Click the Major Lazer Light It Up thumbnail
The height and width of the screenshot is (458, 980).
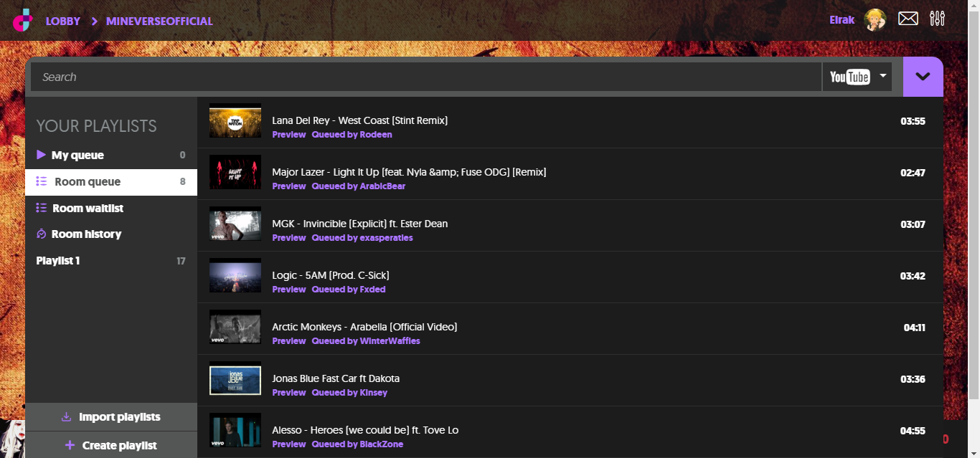(x=235, y=173)
